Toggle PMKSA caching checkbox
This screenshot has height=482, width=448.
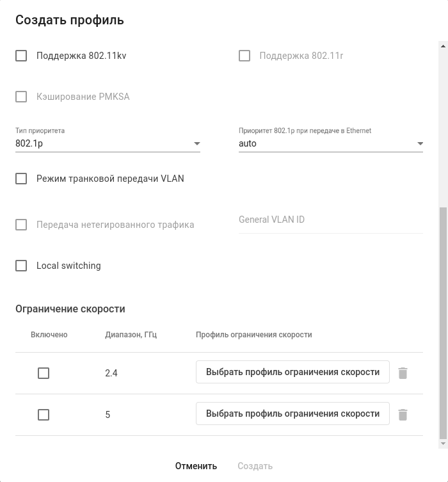(x=21, y=97)
